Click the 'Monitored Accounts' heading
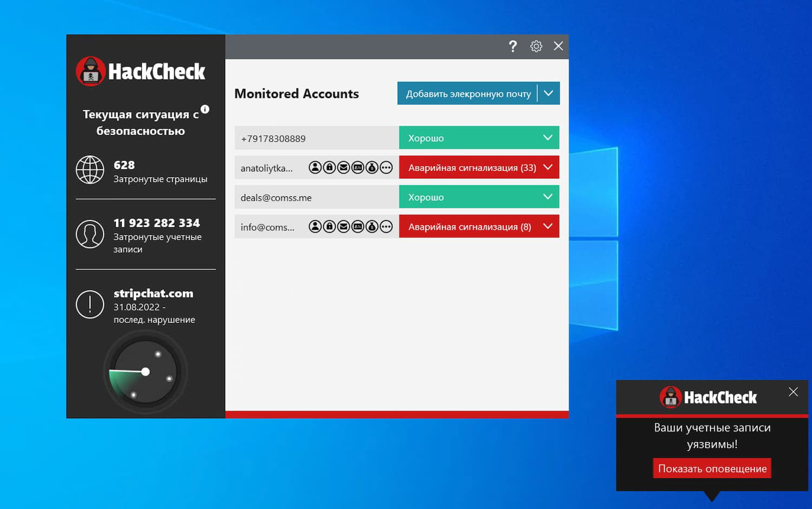 point(297,94)
